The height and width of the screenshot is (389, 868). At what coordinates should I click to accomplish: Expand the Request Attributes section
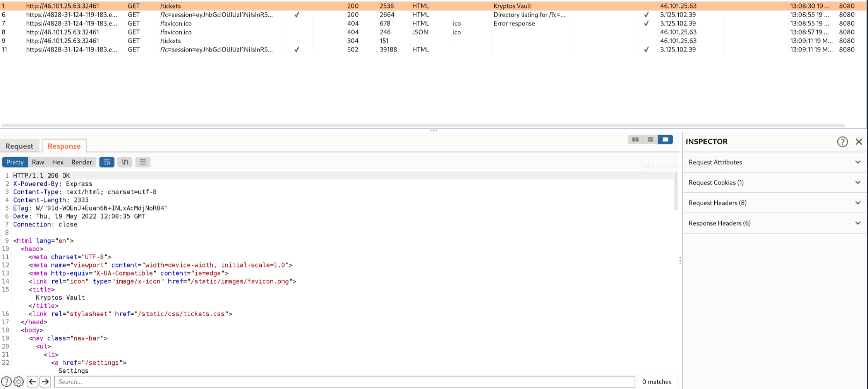coord(774,162)
